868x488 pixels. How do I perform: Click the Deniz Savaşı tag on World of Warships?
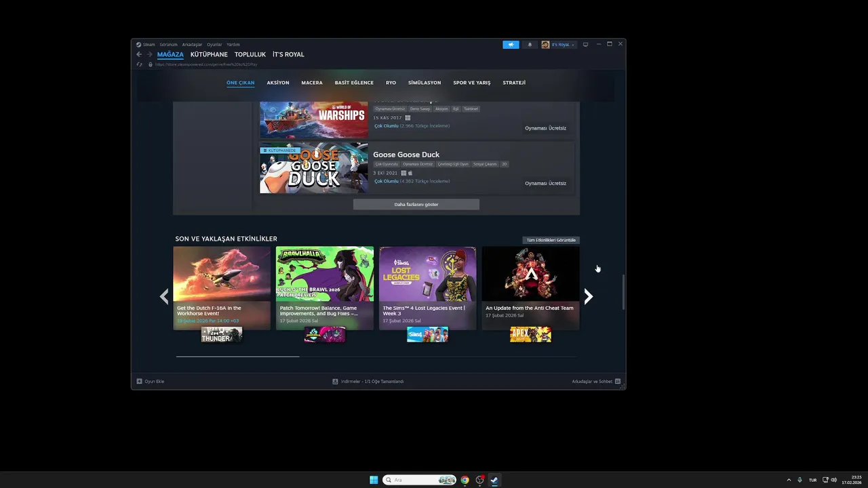420,109
